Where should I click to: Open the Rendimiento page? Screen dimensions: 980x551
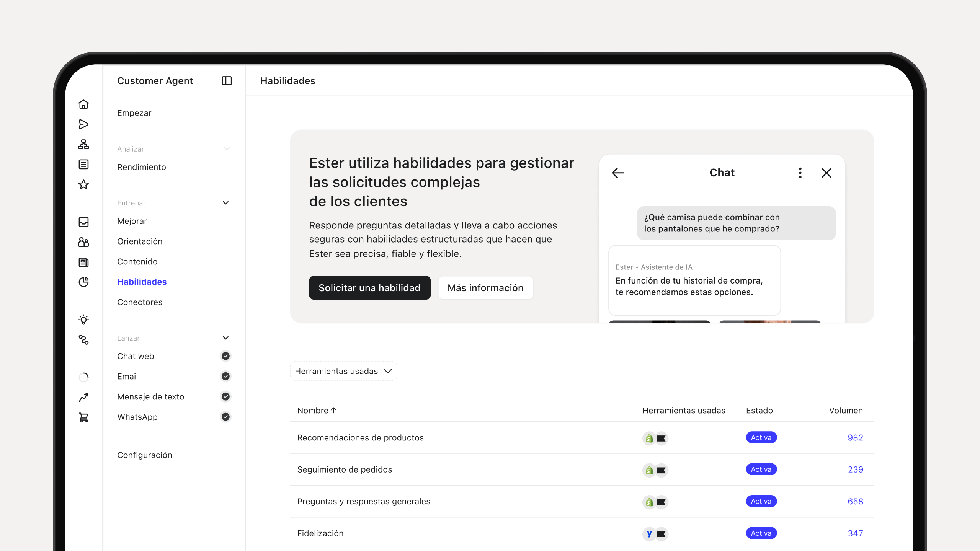pos(142,167)
